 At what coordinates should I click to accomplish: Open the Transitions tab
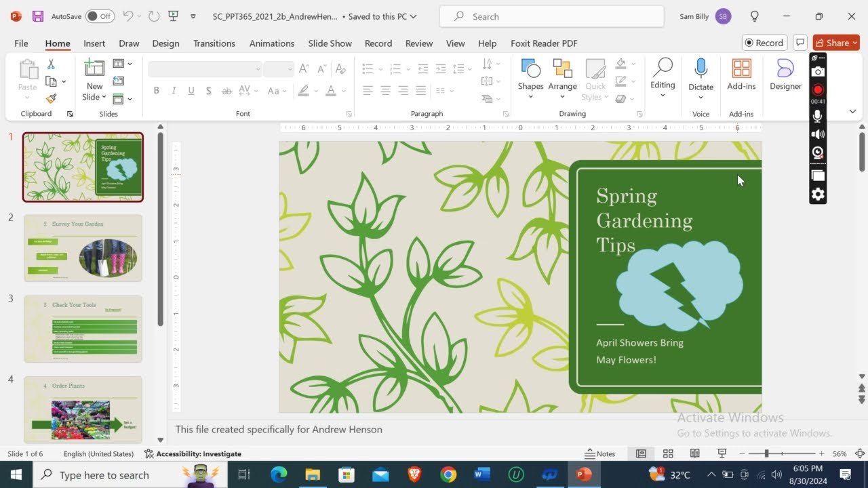214,43
